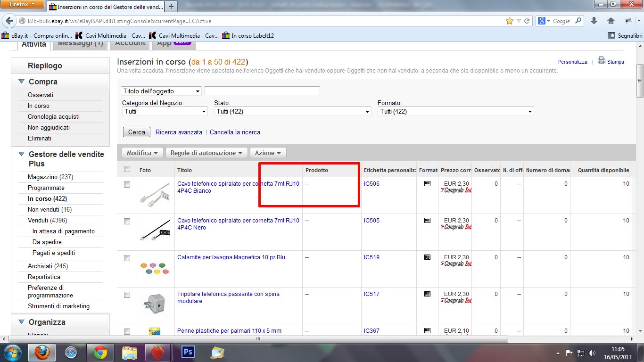
Task: Click the format icon for IC505 row
Action: click(x=427, y=221)
